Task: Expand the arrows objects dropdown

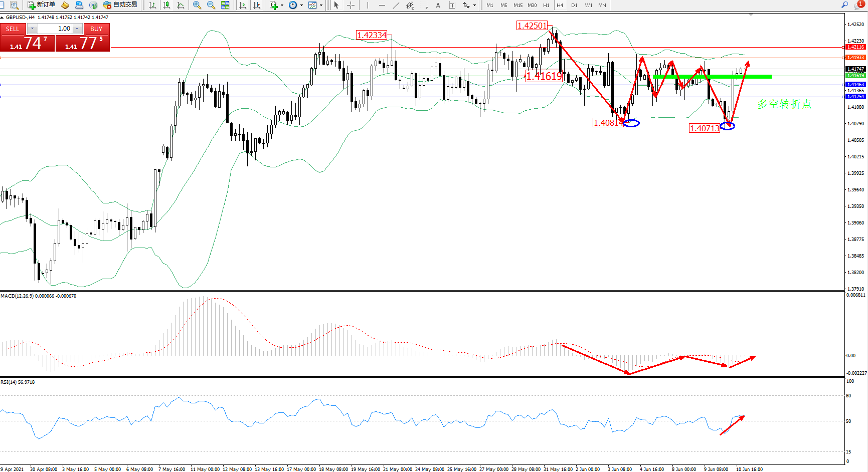Action: (x=474, y=5)
